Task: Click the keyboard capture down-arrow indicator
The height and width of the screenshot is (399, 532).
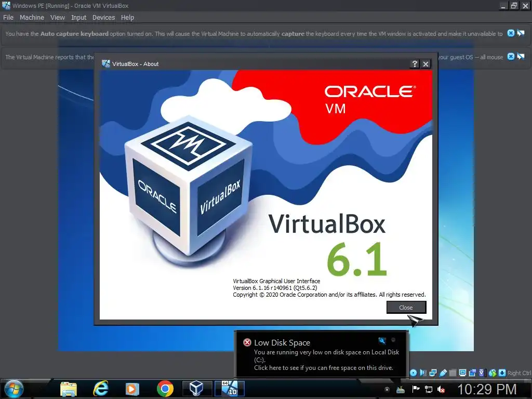Action: coord(502,373)
